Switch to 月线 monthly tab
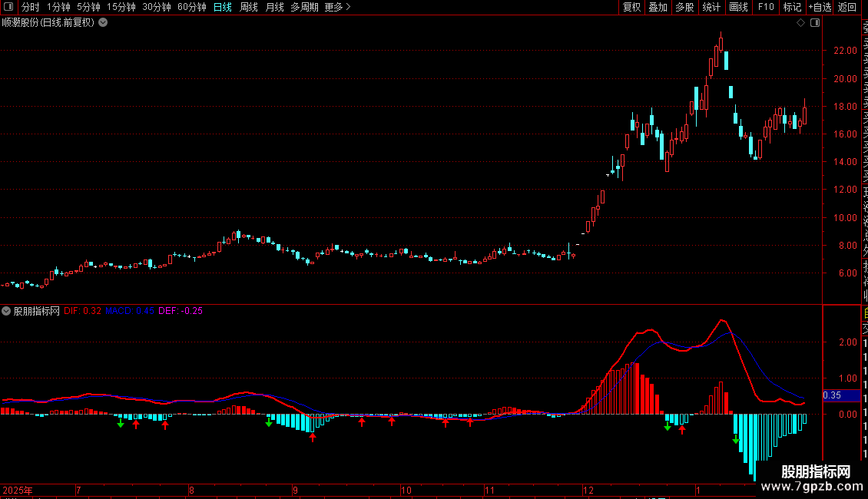868x499 pixels. 274,7
